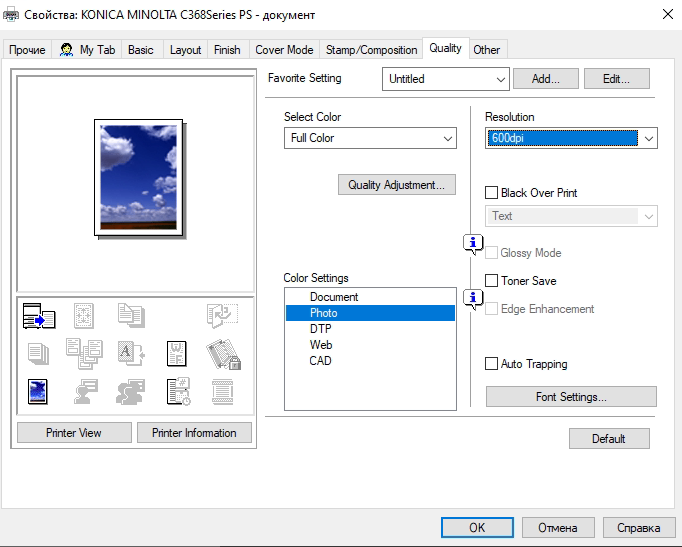Select DTP in Color Settings list
The image size is (682, 547).
coord(370,329)
